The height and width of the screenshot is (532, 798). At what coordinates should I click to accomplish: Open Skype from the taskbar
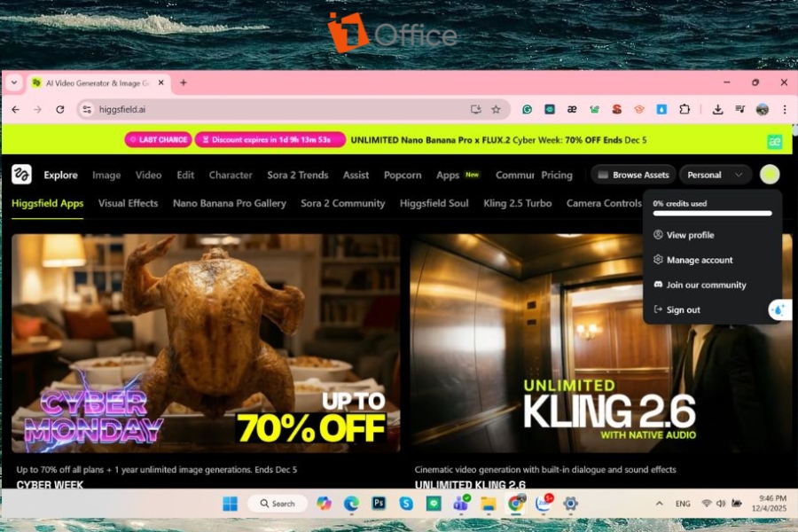pyautogui.click(x=406, y=504)
